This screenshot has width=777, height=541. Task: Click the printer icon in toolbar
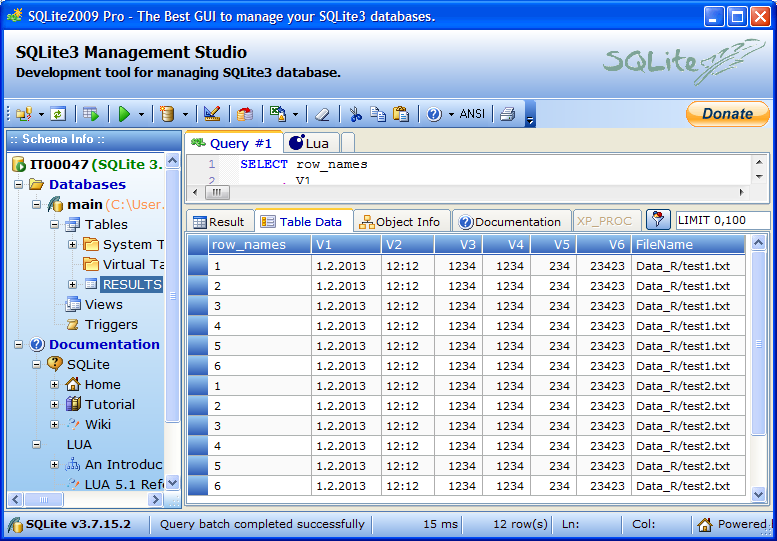click(x=507, y=114)
